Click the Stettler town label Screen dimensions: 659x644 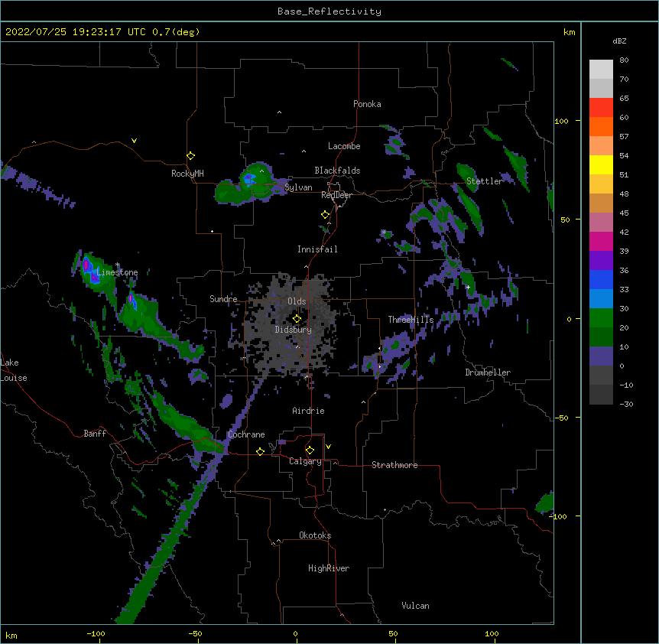(484, 181)
